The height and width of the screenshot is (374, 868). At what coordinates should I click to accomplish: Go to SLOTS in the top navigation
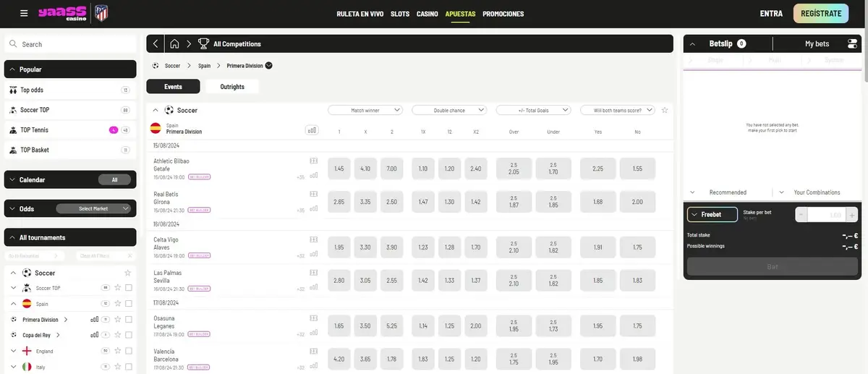pos(399,14)
